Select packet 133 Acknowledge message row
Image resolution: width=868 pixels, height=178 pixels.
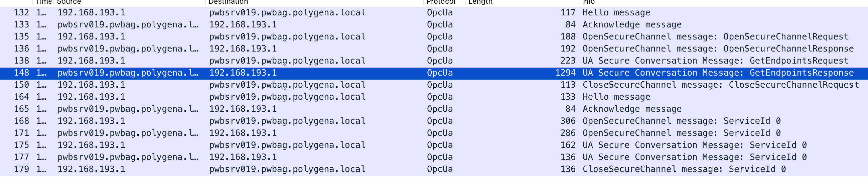tap(434, 25)
